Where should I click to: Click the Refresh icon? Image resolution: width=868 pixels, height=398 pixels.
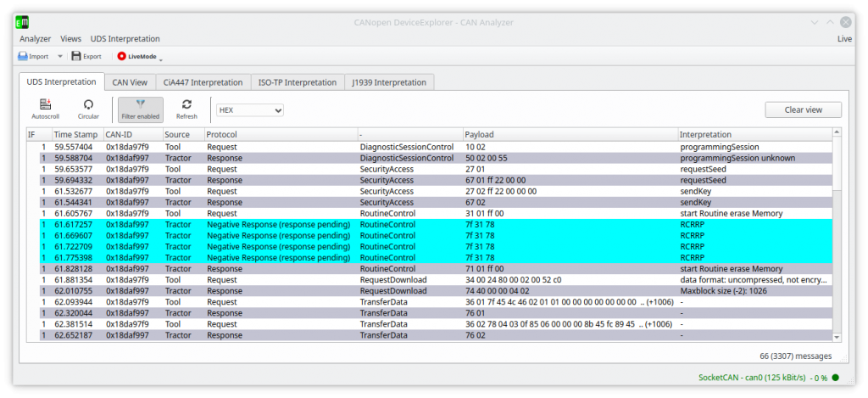tap(186, 104)
